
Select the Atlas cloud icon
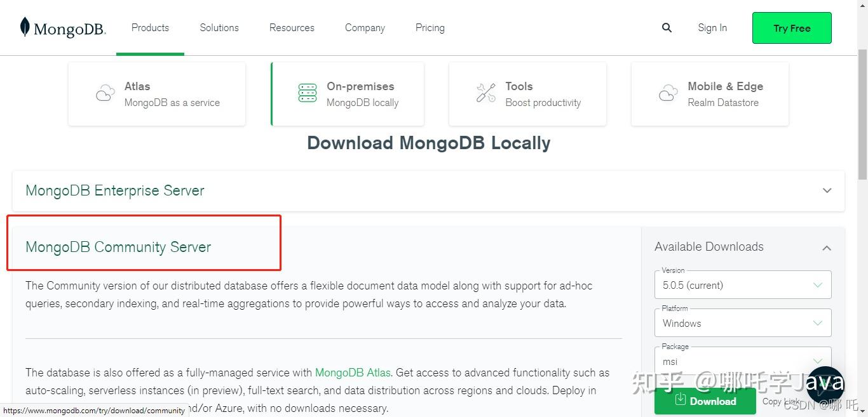105,93
